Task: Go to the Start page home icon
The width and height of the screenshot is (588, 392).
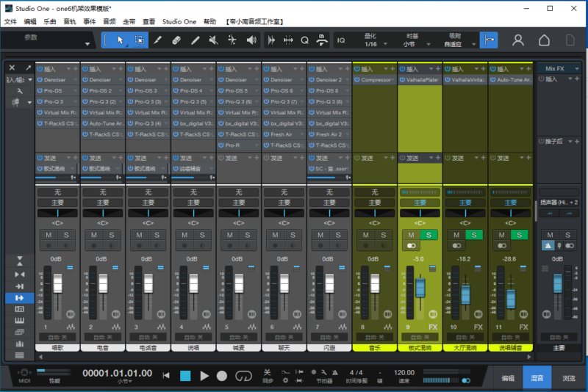Action: click(544, 40)
